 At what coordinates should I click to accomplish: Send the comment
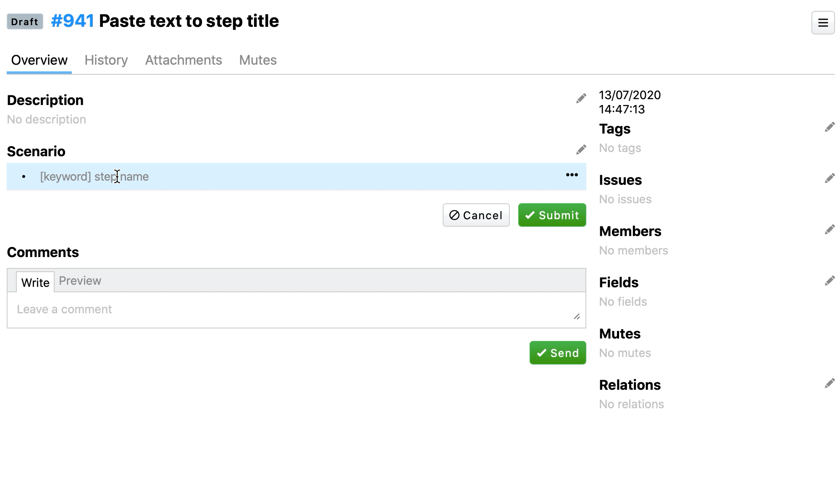point(557,353)
